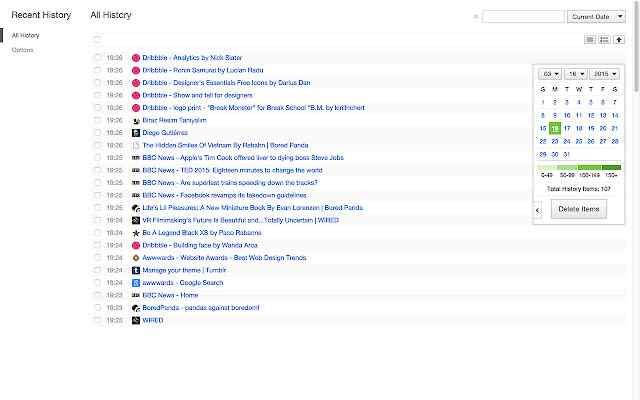Open BoredPanda - pandas against boredom link
This screenshot has height=400, width=640.
[x=201, y=308]
